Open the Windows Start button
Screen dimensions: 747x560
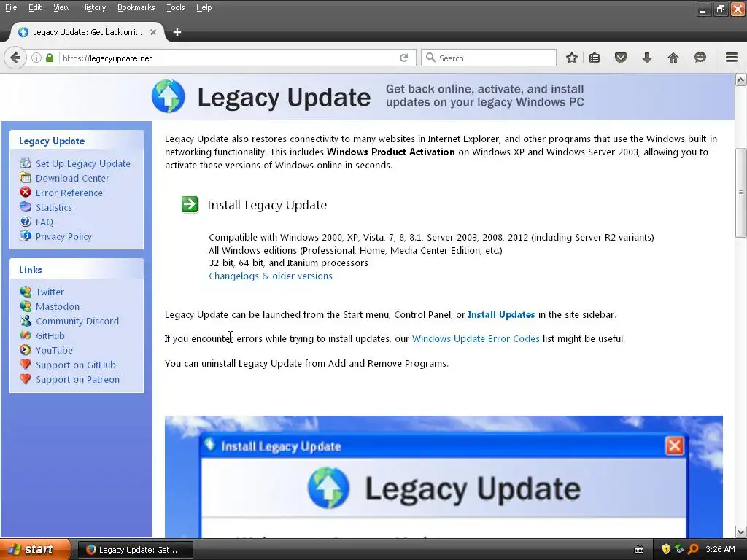point(35,550)
